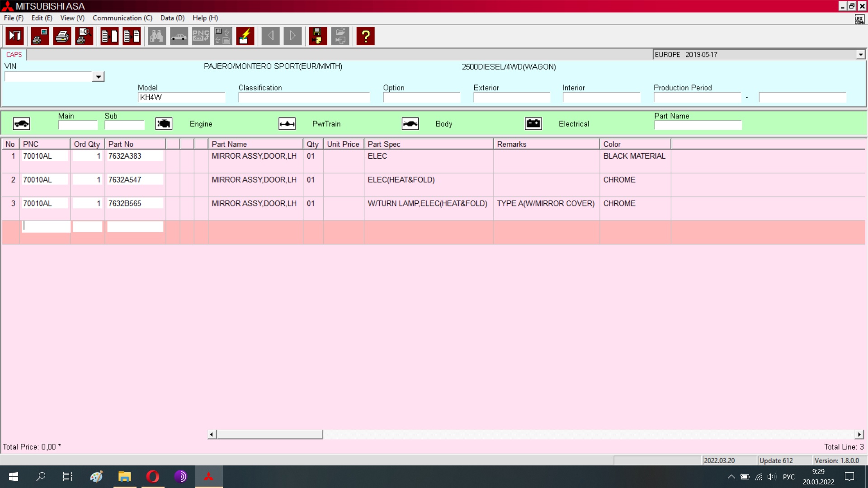
Task: Select the Electrical group icon
Action: tap(533, 124)
